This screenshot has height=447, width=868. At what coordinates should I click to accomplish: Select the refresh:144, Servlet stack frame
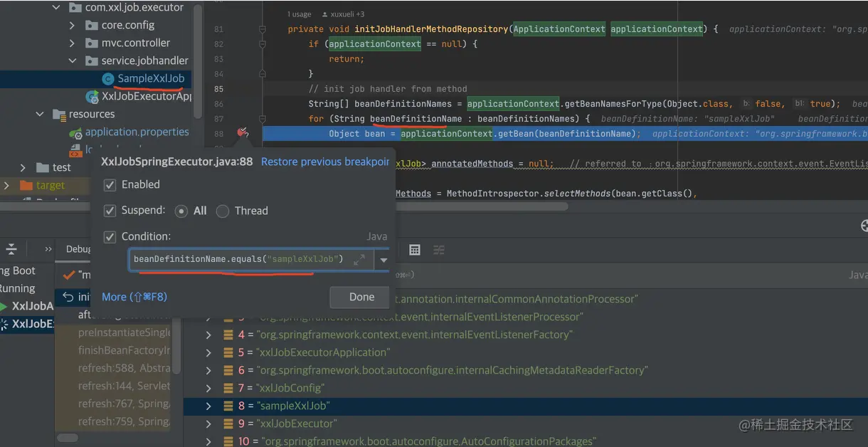point(125,386)
